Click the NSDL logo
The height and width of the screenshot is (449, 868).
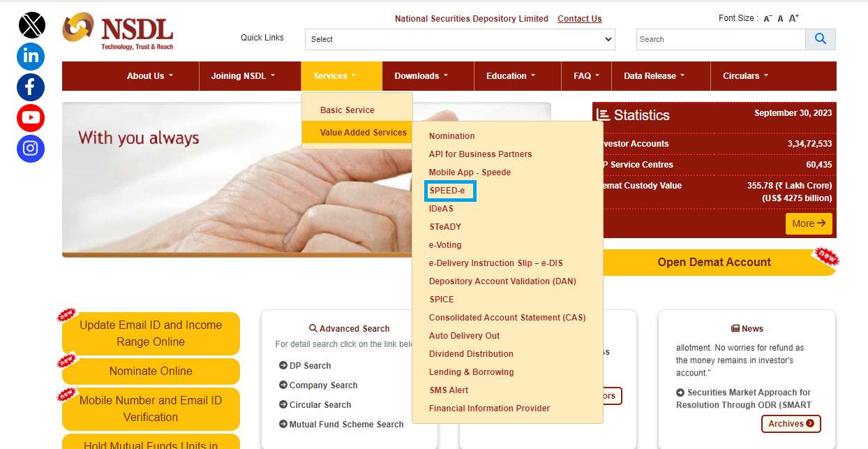118,31
